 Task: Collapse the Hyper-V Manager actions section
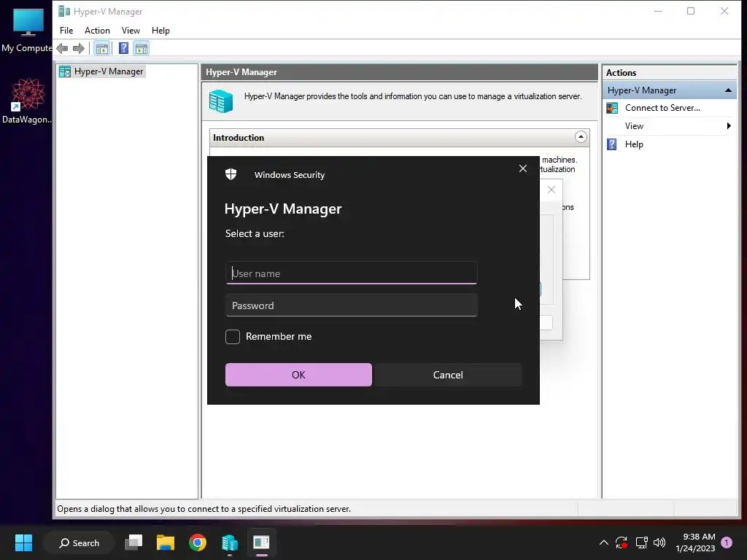[728, 90]
